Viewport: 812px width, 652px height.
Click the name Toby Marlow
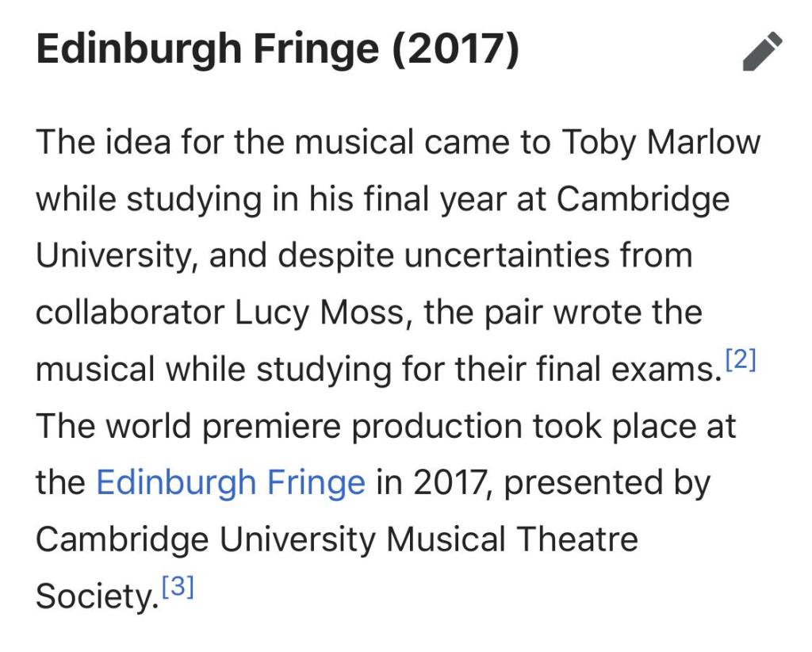[661, 143]
